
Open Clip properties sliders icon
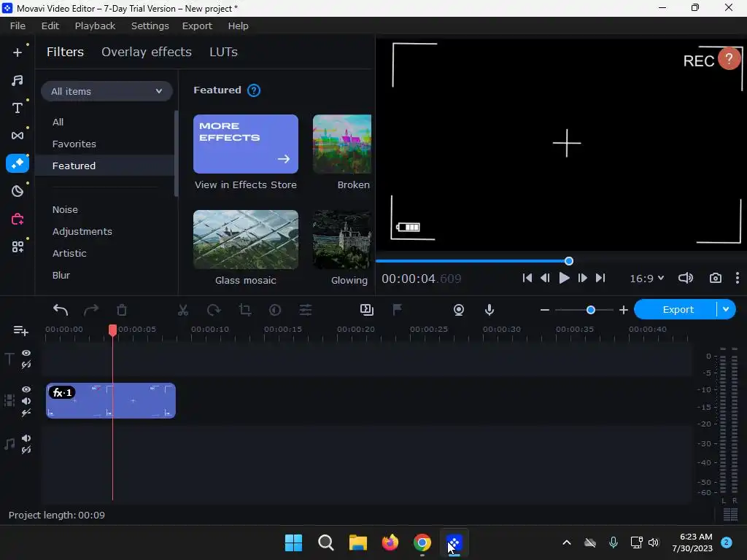[306, 310]
